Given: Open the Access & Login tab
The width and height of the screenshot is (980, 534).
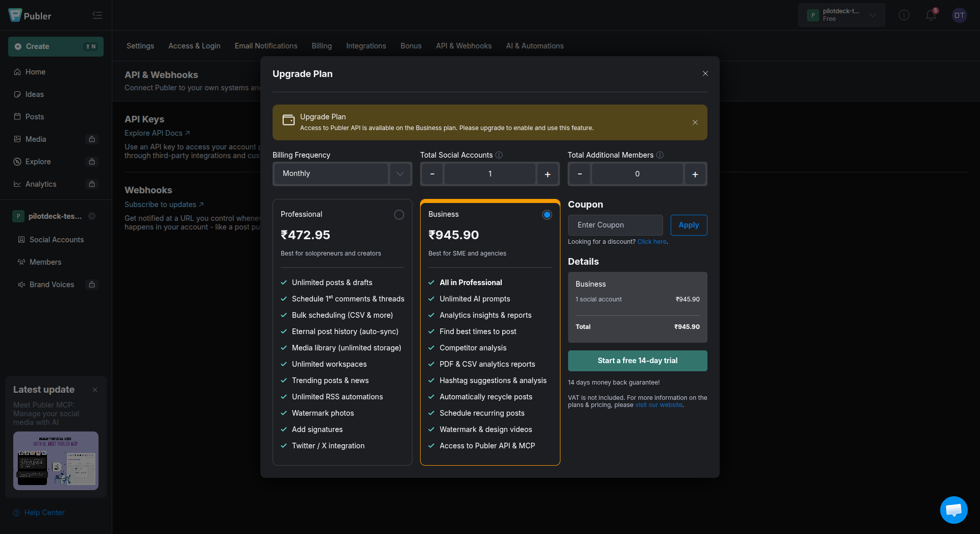Looking at the screenshot, I should tap(194, 46).
